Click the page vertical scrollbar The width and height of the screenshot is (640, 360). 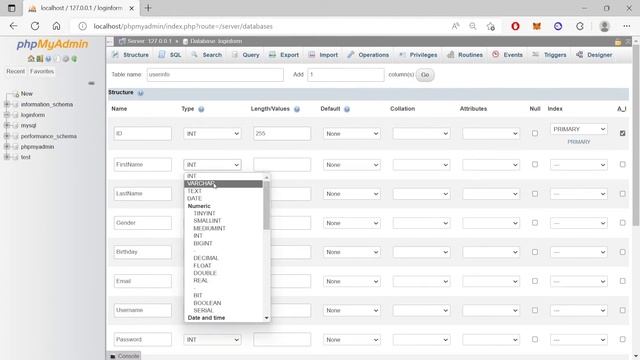(x=636, y=135)
